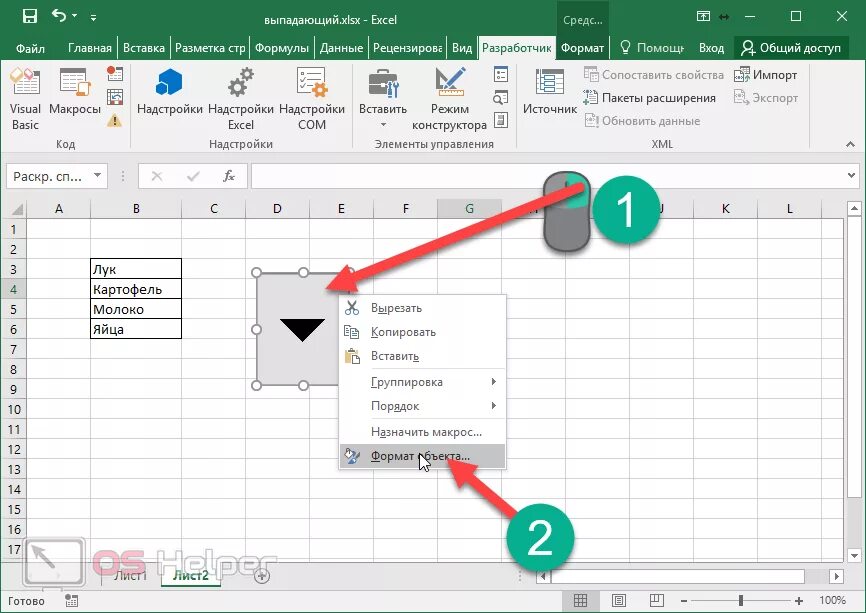Switch to the Данные tab
866x613 pixels.
(x=341, y=48)
